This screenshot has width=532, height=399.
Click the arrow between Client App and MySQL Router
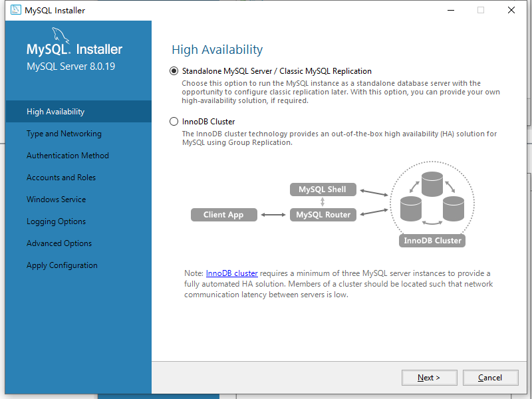tap(273, 215)
